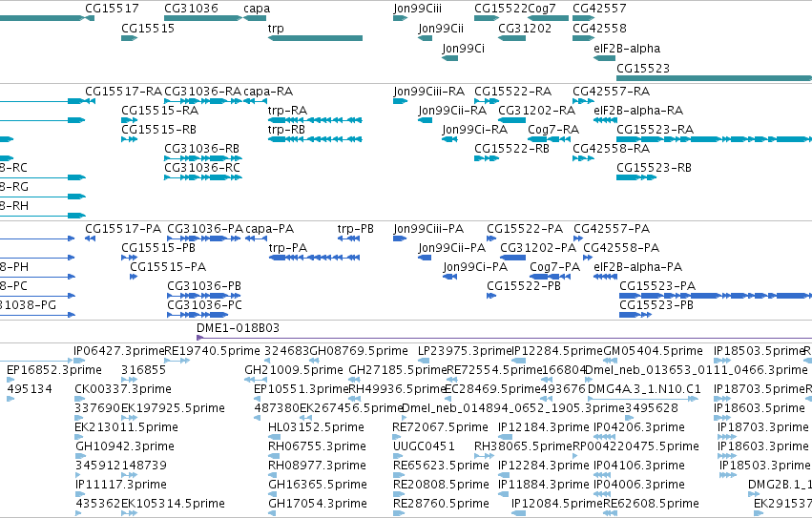This screenshot has width=812, height=518.
Task: Select protein CG31036-PA glyph
Action: [x=204, y=238]
